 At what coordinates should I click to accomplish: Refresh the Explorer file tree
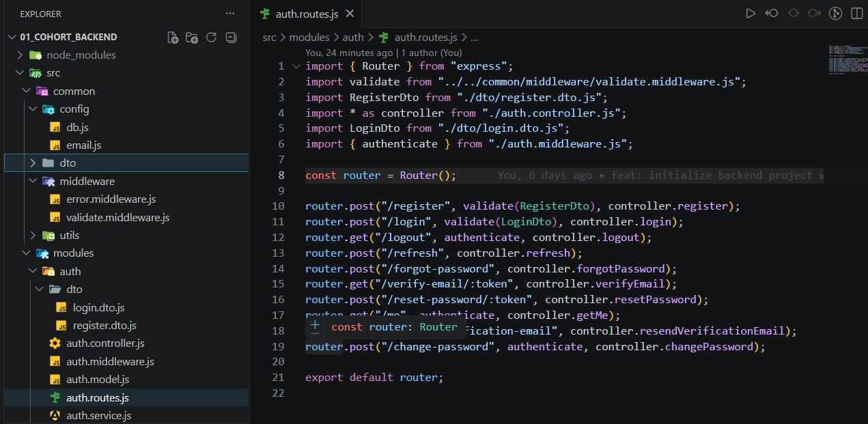click(x=211, y=38)
